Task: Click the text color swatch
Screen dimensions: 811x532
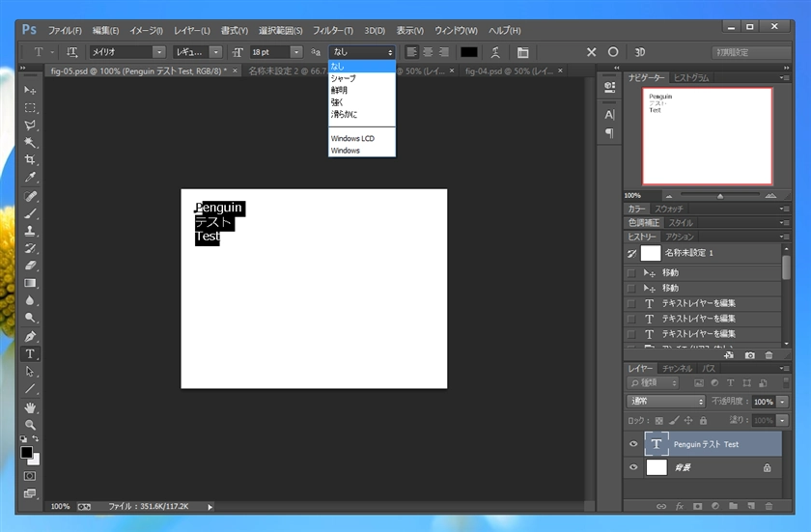Action: point(468,52)
